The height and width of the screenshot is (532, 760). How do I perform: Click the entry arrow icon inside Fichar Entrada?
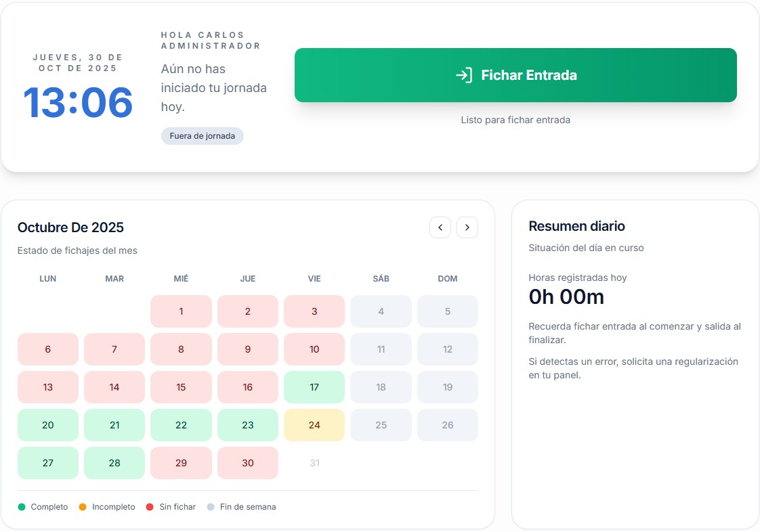463,75
